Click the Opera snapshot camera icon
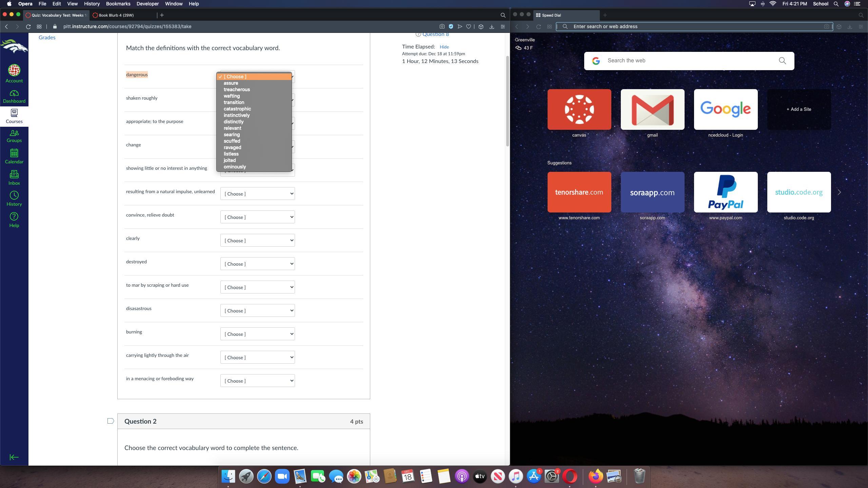This screenshot has height=488, width=868. (x=442, y=26)
